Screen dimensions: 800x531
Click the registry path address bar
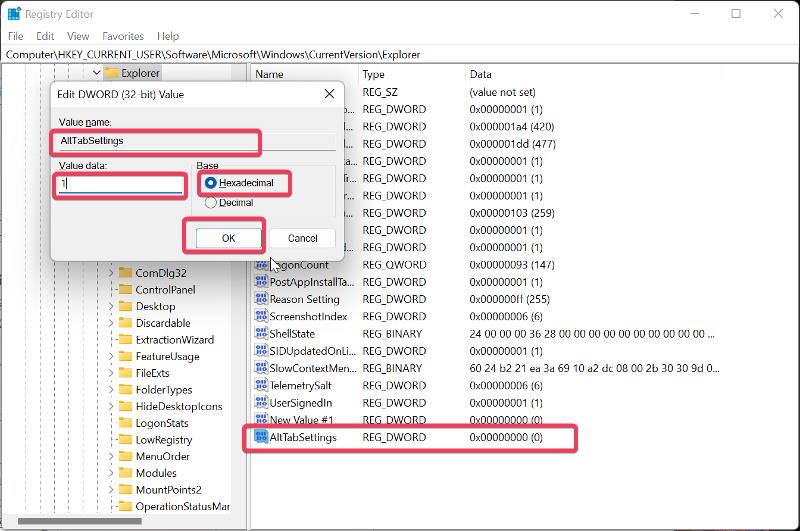(x=400, y=55)
